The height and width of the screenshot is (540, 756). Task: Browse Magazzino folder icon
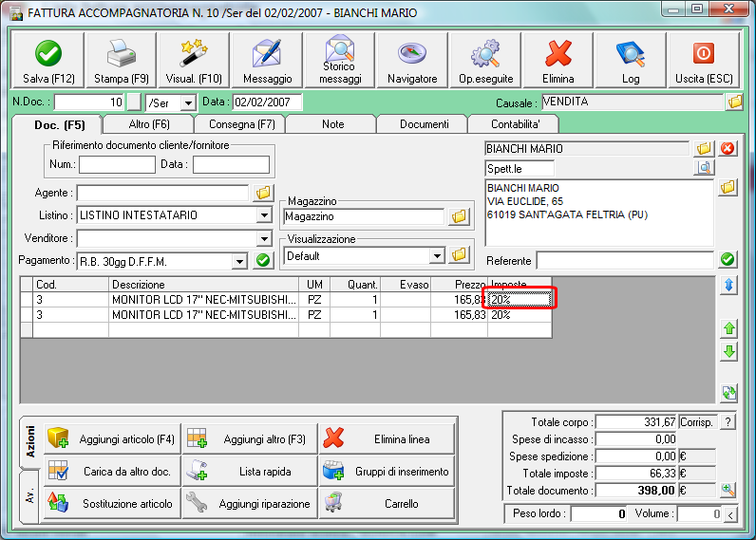459,216
